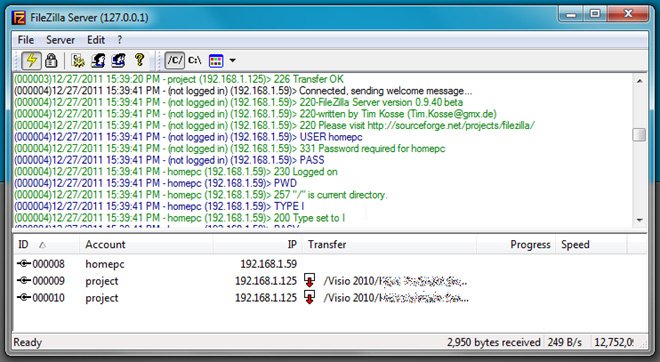Open server settings gear icon
Screen dimensions: 660x362
78,61
